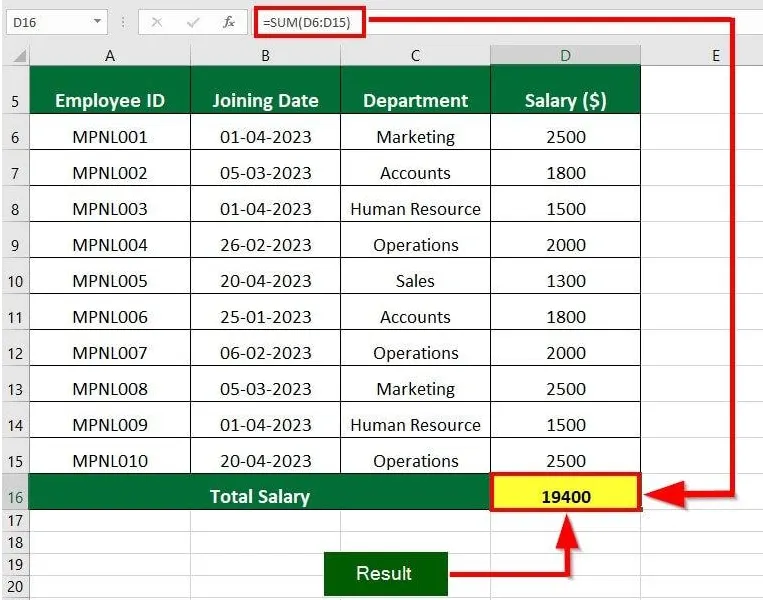Click date 20-04-2023 in row 15

pos(265,456)
